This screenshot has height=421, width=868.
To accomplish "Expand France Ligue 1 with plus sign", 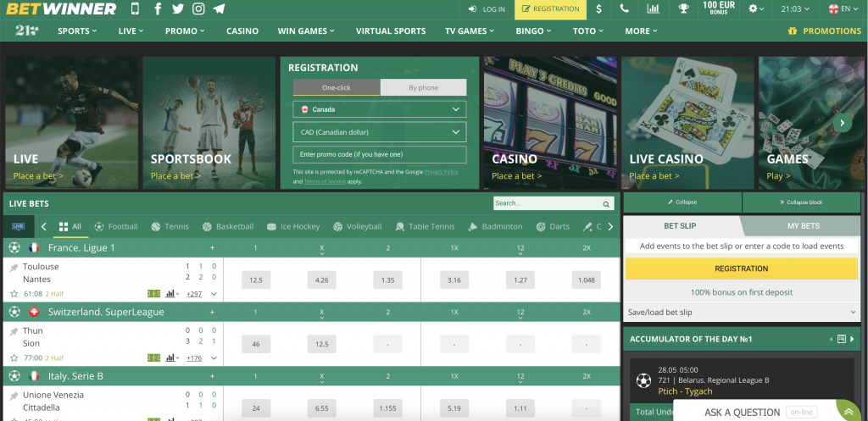I will point(212,248).
